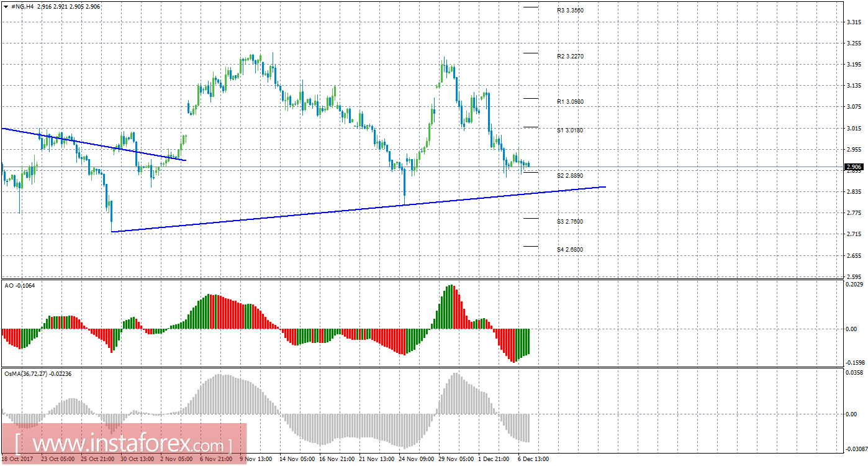Select the S2 2.8890 pivot label
Screen dimensions: 868x466
(x=571, y=176)
